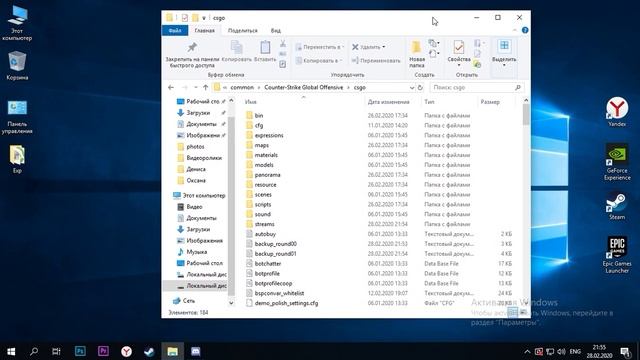Select demo_polish_settings.cfg file
The width and height of the screenshot is (640, 360).
click(286, 303)
